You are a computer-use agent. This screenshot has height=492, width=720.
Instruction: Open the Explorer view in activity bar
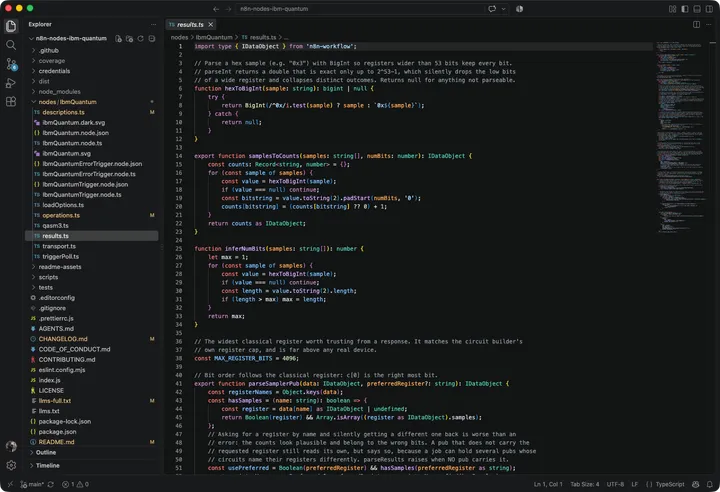coord(11,26)
